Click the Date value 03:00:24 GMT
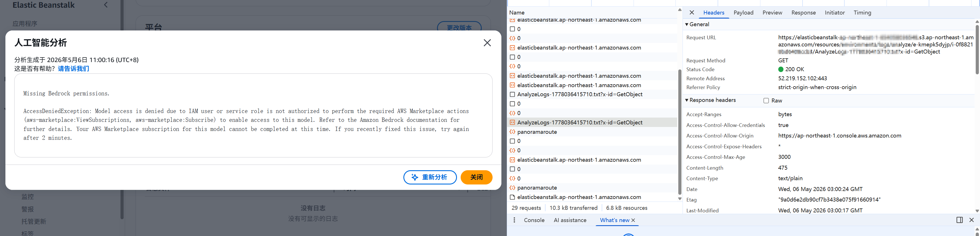 (820, 189)
